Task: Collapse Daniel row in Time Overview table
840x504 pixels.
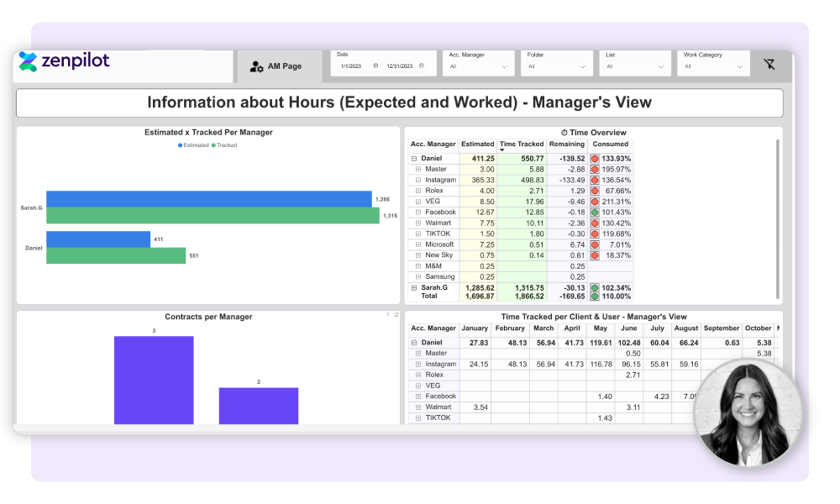Action: coord(414,159)
